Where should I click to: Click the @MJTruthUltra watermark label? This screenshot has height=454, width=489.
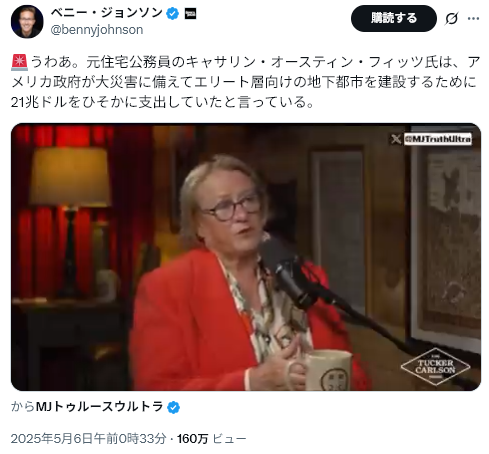point(438,139)
